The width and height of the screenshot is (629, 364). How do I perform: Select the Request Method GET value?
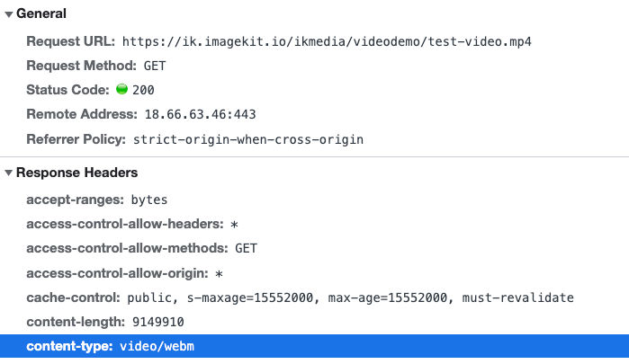[155, 66]
